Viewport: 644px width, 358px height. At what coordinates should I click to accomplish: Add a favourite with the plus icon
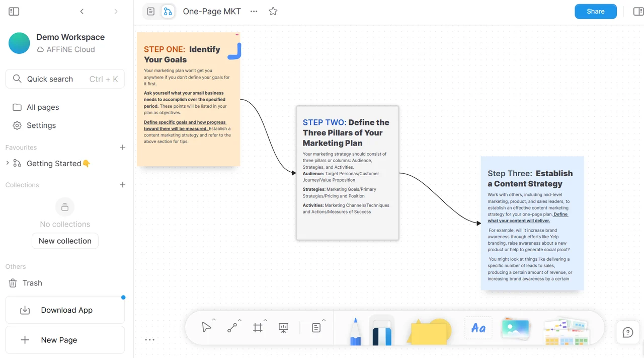pos(122,148)
